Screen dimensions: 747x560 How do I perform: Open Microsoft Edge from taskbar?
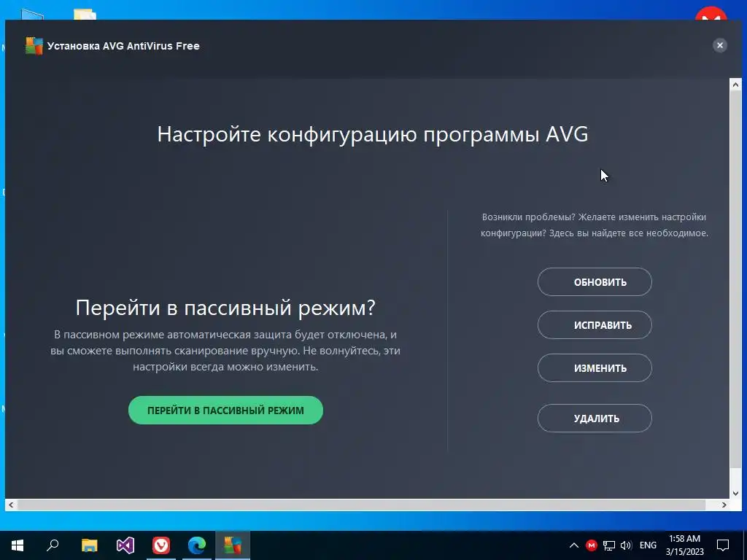tap(197, 545)
